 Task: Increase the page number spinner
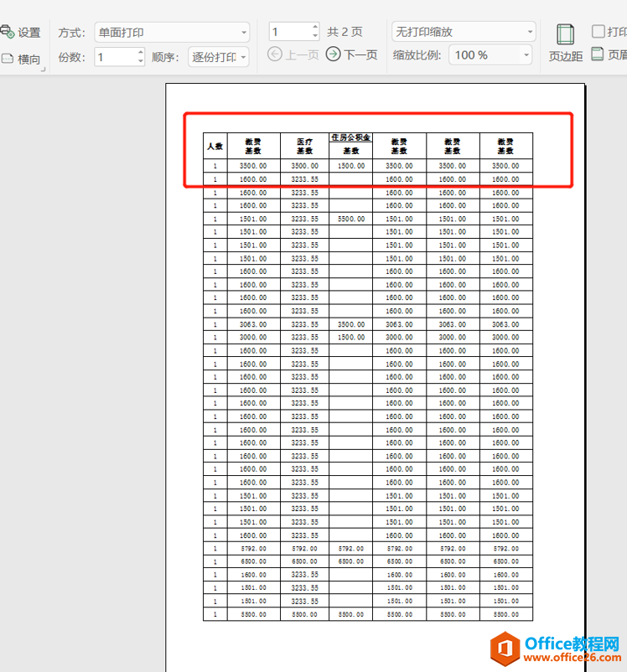(x=315, y=27)
